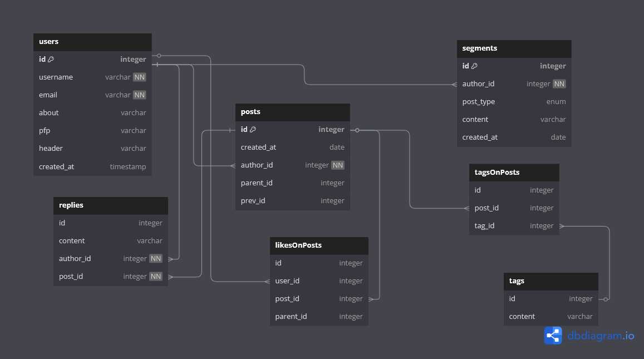Click the replies table title
Image resolution: width=644 pixels, height=359 pixels.
(x=71, y=205)
